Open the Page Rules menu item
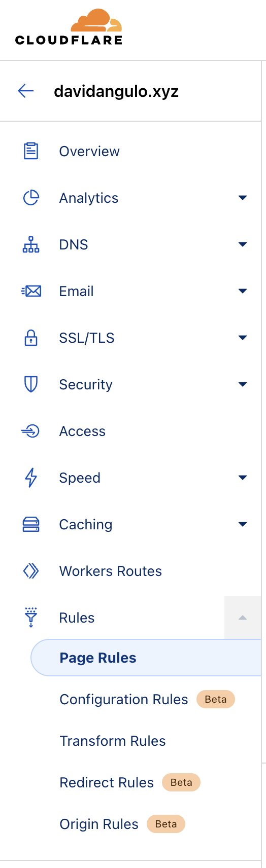 coord(146,658)
